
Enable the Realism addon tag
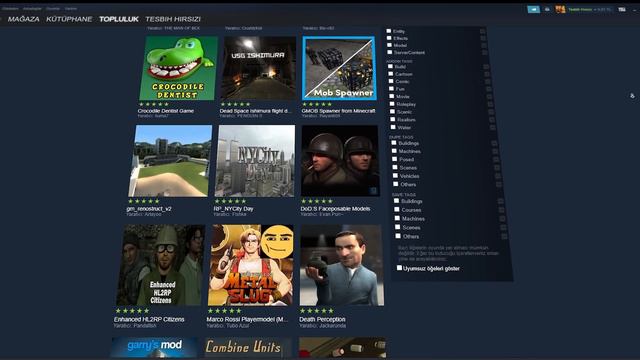[x=393, y=120]
